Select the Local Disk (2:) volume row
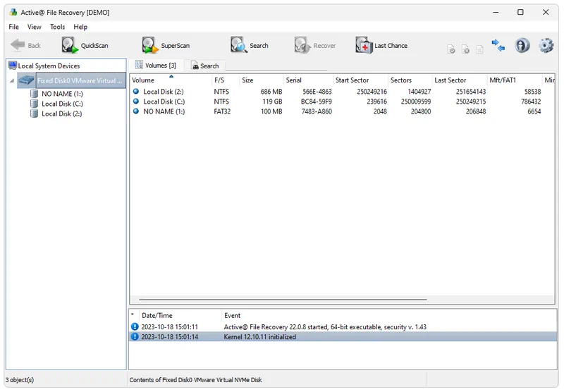Screen dimensions: 564x392 pos(342,92)
